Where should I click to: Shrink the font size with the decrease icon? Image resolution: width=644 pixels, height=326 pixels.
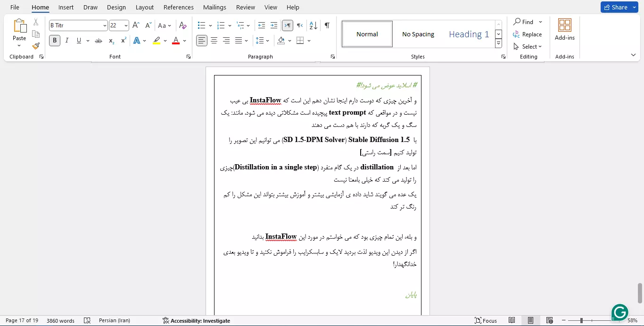[x=148, y=25]
